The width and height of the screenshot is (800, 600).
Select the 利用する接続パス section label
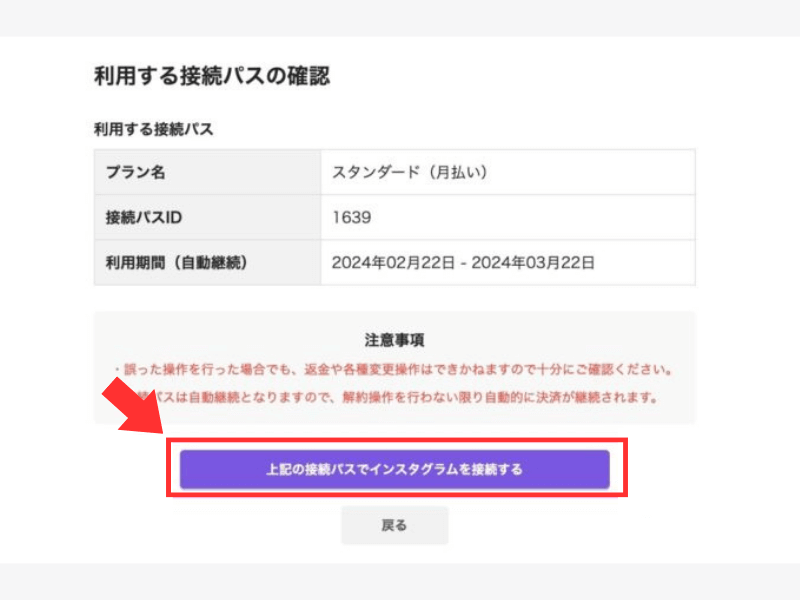tap(153, 129)
